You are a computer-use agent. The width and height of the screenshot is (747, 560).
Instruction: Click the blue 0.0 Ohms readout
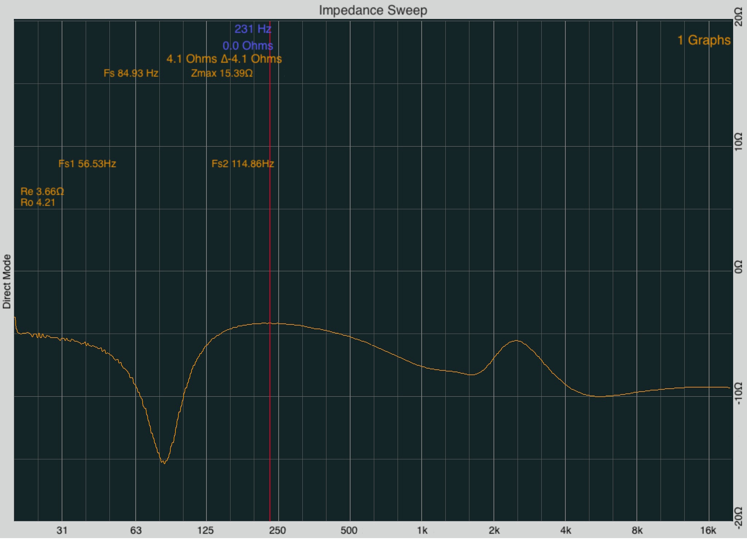point(248,46)
